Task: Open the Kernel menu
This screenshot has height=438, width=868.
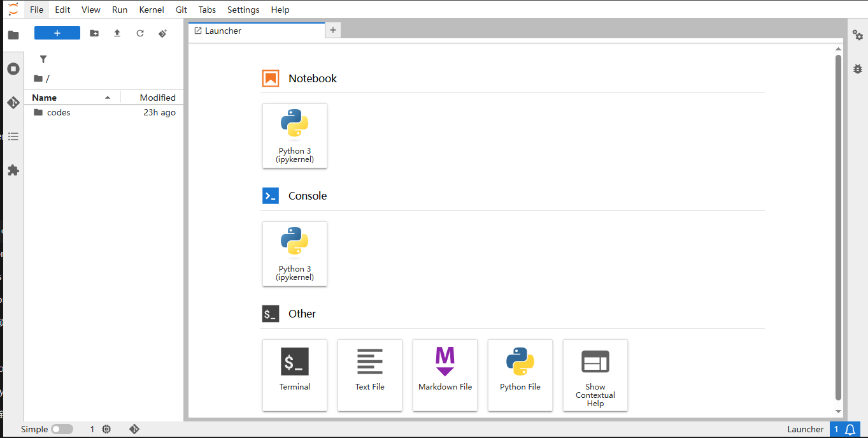Action: pyautogui.click(x=152, y=10)
